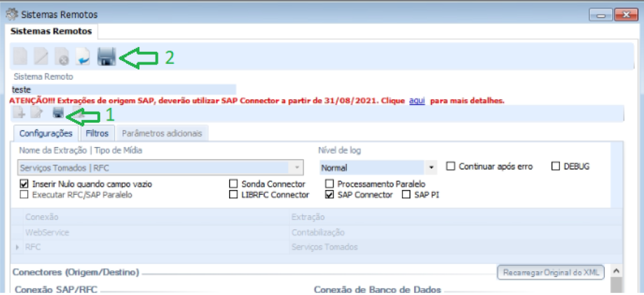Check the Sonda Connector box
This screenshot has height=295, width=644.
pos(233,184)
